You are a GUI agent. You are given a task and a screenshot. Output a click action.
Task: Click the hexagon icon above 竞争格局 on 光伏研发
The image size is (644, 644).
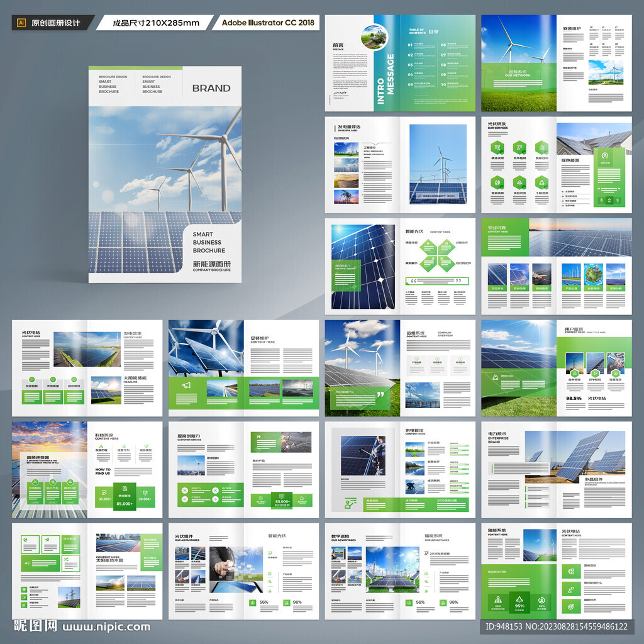(x=519, y=147)
